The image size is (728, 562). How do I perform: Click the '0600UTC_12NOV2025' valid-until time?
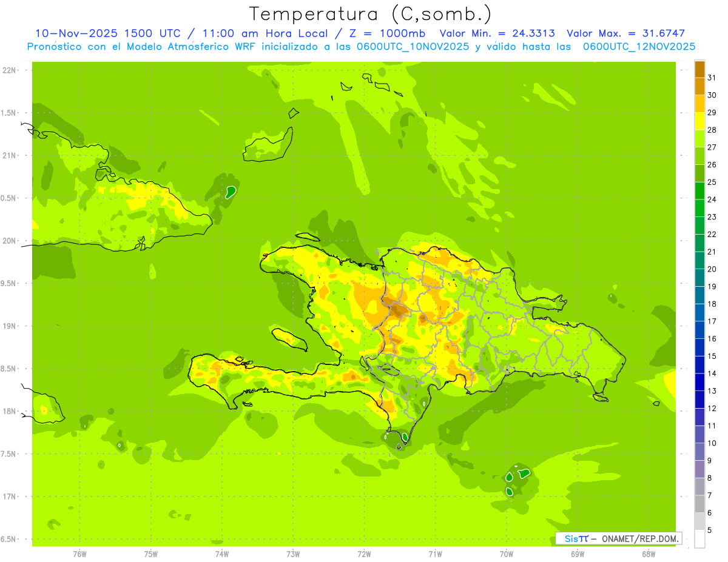tap(639, 47)
